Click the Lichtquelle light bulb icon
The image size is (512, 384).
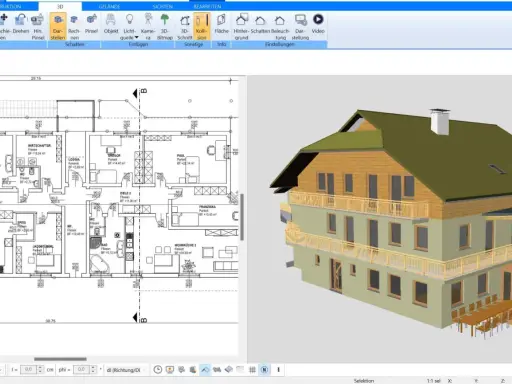(x=129, y=20)
